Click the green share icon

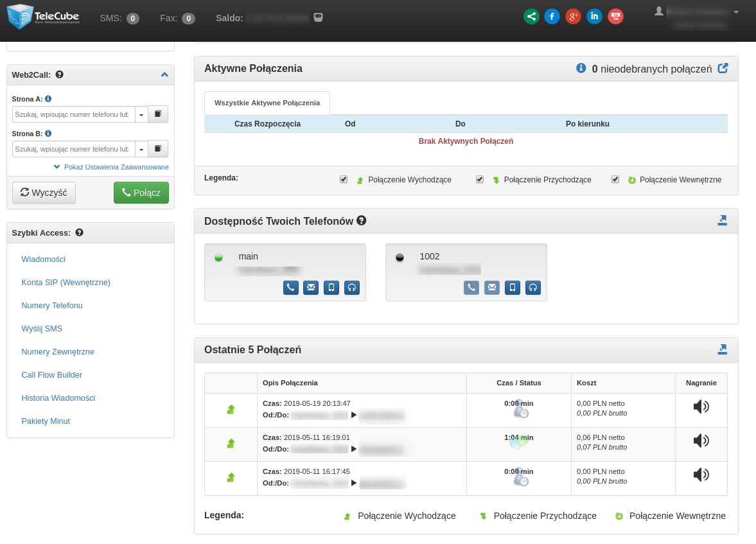[x=531, y=17]
